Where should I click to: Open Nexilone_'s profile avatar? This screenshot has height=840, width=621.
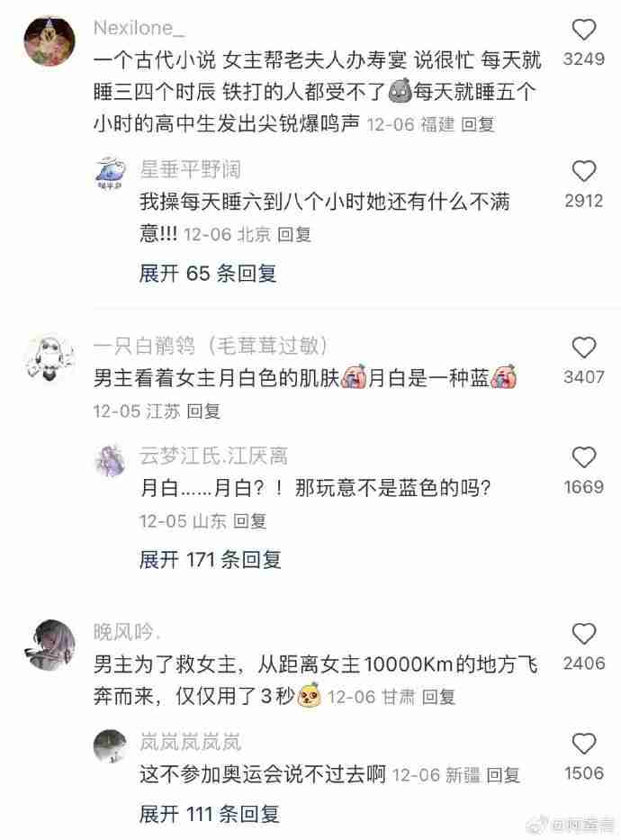(49, 41)
